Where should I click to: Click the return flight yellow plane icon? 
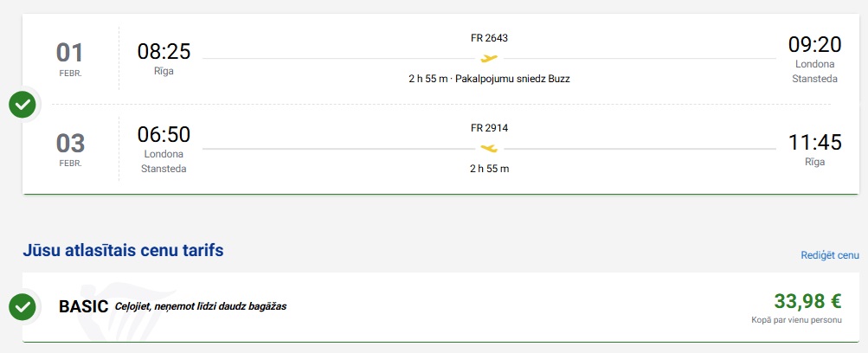click(x=489, y=148)
